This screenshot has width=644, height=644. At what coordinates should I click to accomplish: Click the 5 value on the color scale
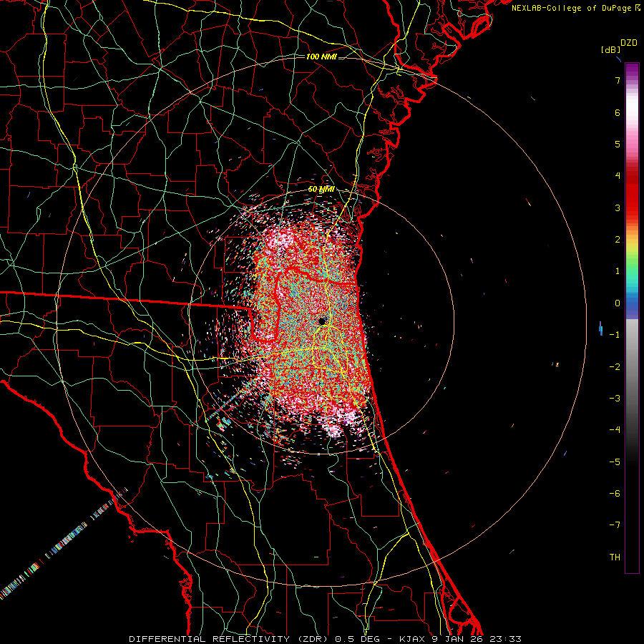(618, 144)
